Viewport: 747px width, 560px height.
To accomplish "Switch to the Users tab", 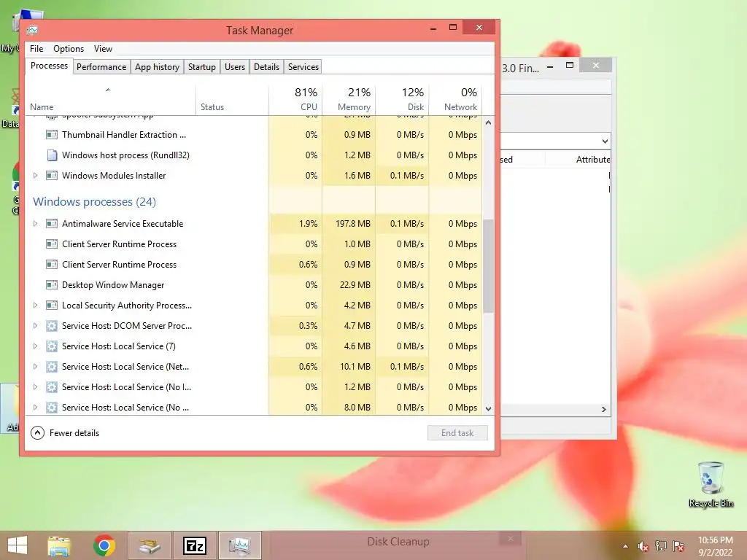I will [x=235, y=67].
